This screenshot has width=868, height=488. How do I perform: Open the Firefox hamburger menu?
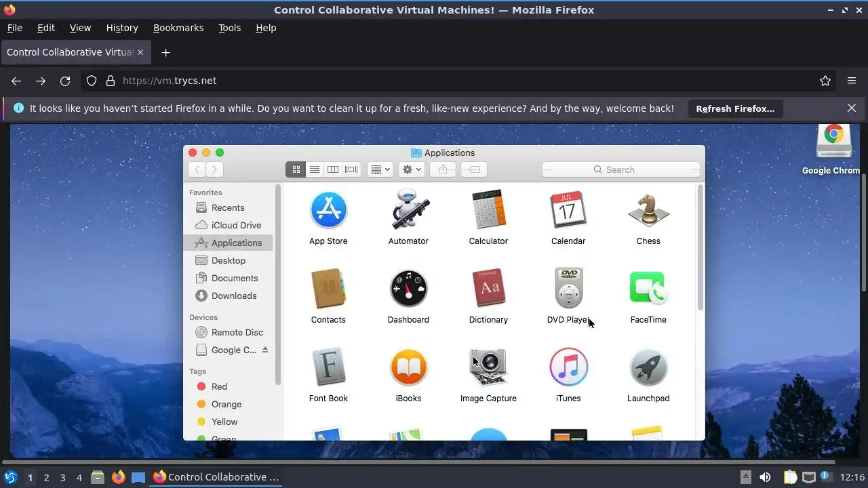point(852,81)
